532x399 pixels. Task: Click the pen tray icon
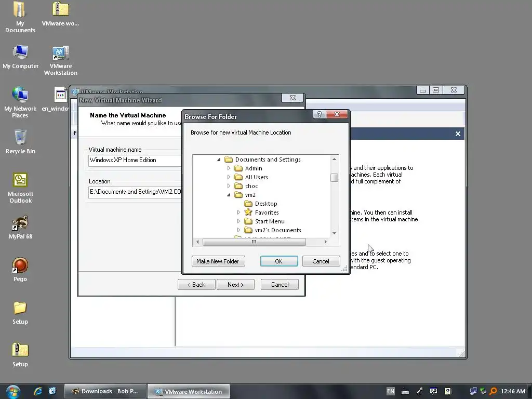(419, 391)
